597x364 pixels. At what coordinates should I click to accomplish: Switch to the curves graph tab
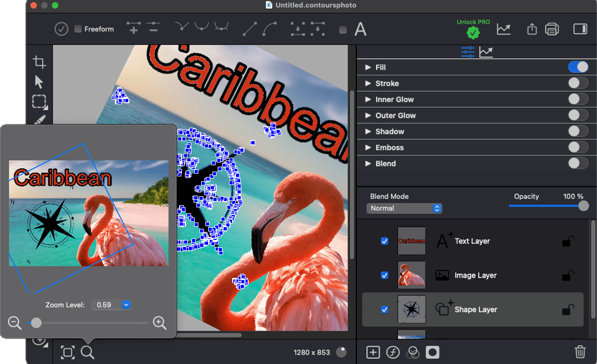(486, 52)
